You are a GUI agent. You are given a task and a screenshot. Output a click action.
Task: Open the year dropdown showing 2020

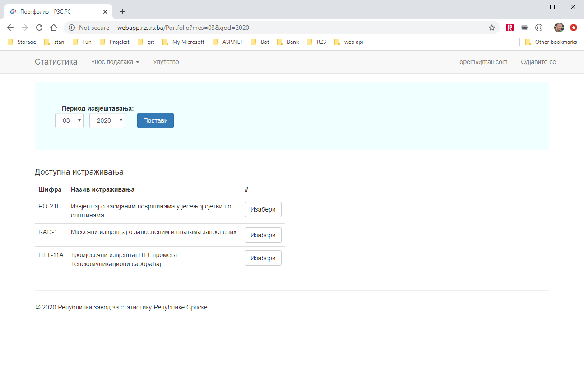click(x=107, y=120)
